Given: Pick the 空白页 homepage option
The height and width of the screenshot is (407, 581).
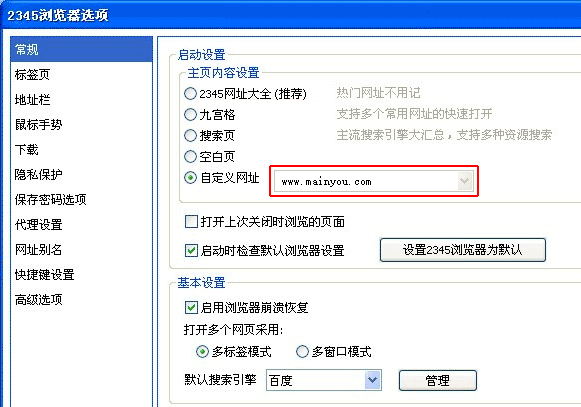Looking at the screenshot, I should pyautogui.click(x=190, y=156).
